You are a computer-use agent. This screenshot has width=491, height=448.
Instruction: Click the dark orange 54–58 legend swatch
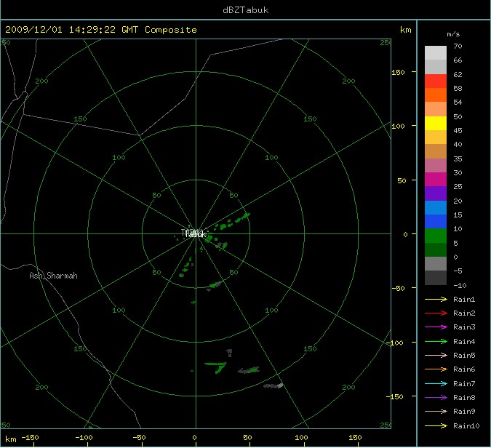(436, 95)
